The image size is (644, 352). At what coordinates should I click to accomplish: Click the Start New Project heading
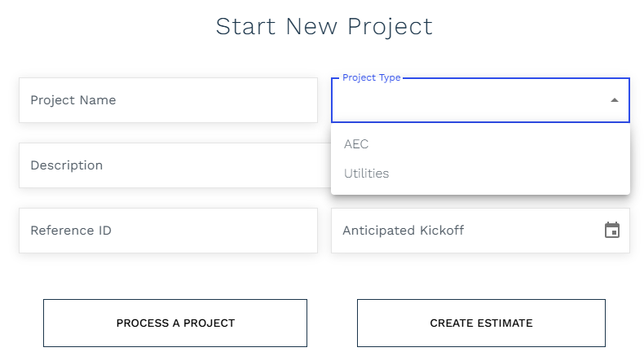[324, 27]
